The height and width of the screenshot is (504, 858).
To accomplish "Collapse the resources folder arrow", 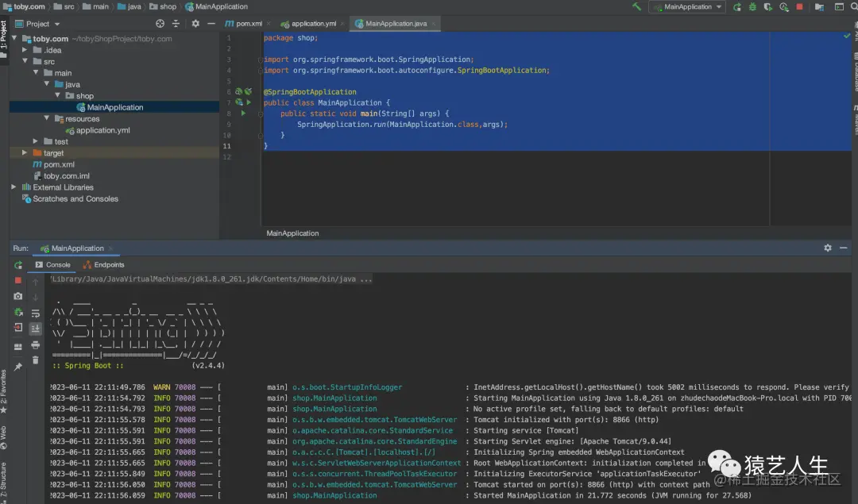I will pos(47,118).
